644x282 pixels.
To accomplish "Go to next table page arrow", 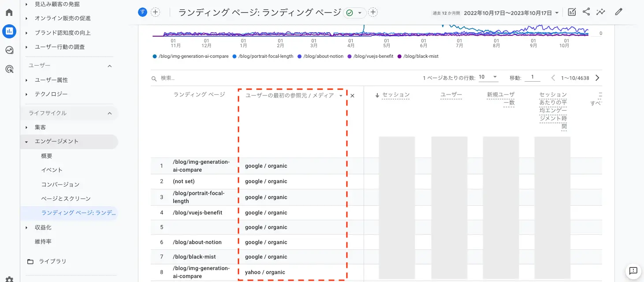I will 597,78.
